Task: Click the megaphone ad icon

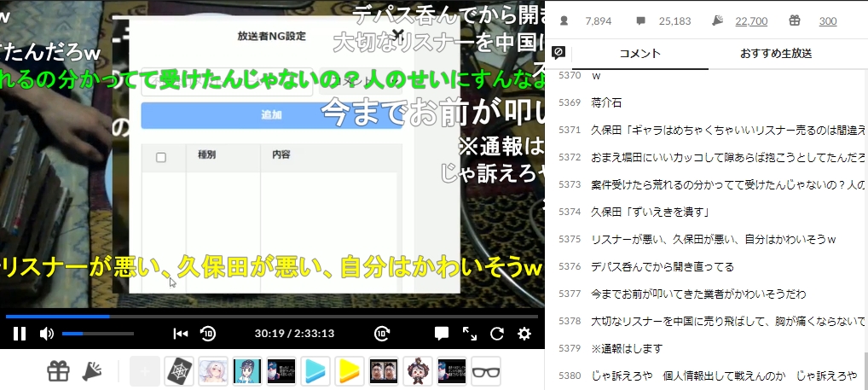Action: tap(91, 371)
